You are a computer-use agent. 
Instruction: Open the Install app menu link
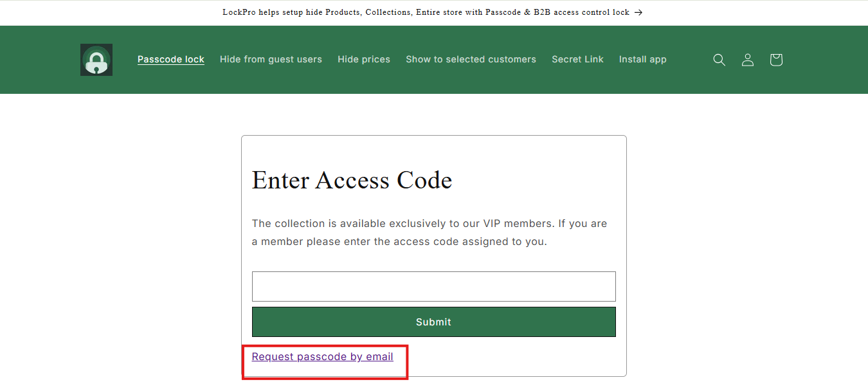(643, 59)
